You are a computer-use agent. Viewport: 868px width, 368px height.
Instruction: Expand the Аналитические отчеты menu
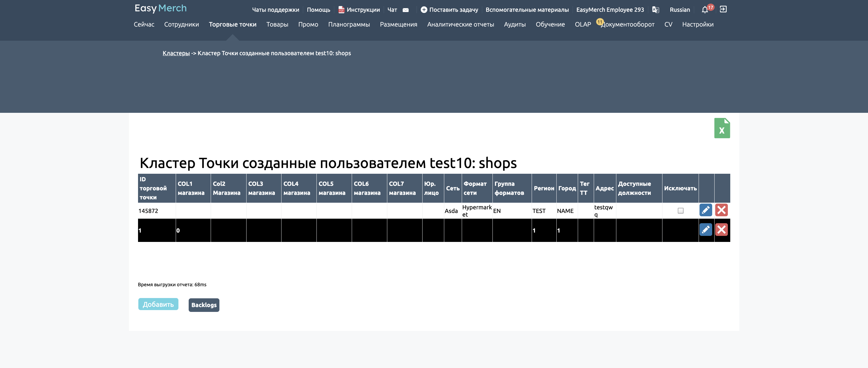click(460, 24)
